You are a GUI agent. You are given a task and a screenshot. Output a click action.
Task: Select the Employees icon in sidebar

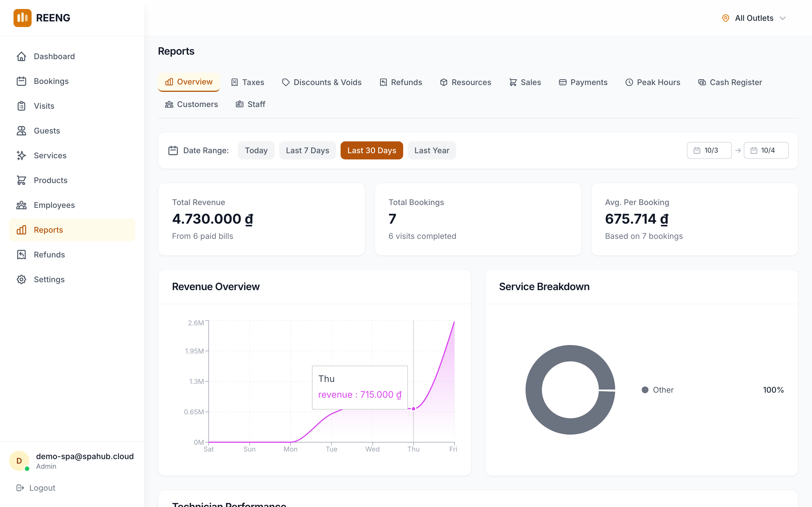tap(21, 205)
